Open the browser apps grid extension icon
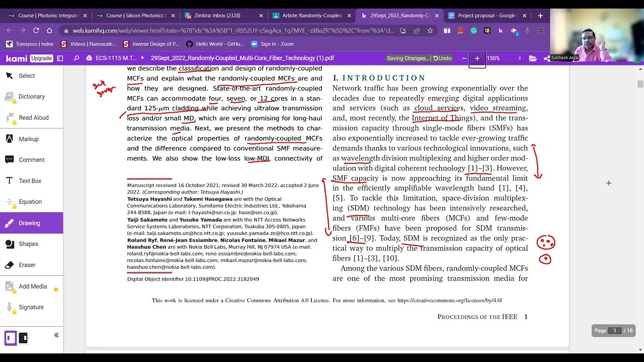The height and width of the screenshot is (362, 644). pos(541,31)
